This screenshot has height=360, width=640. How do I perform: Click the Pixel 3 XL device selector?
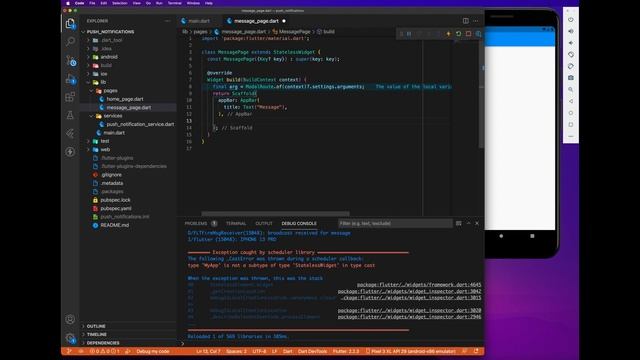click(411, 351)
